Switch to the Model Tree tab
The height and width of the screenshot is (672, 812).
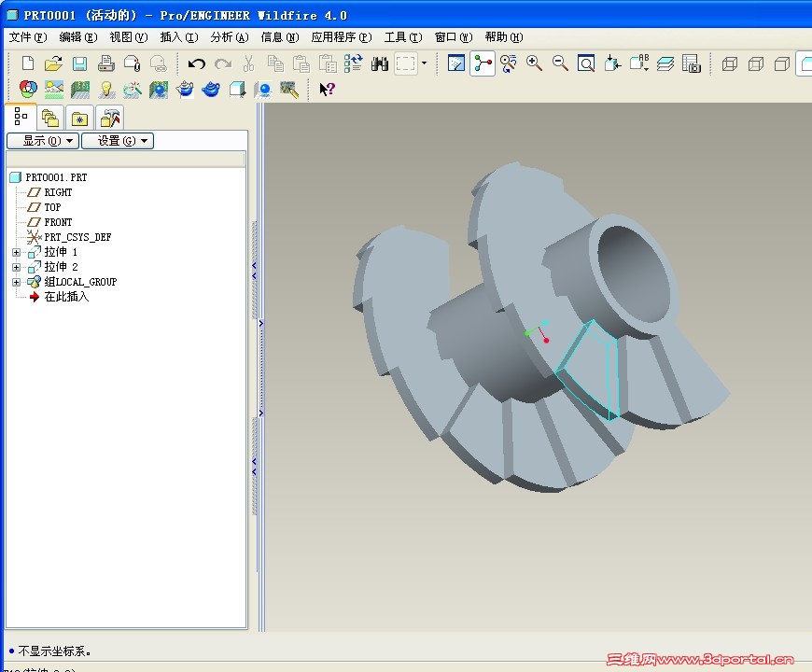tap(21, 117)
